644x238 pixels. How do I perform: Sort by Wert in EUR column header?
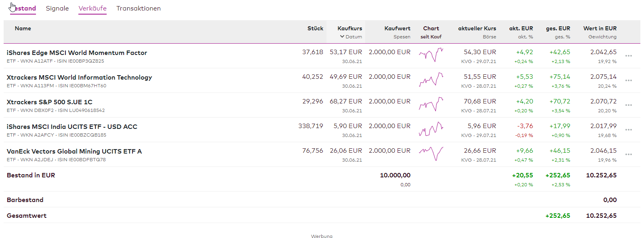[600, 28]
